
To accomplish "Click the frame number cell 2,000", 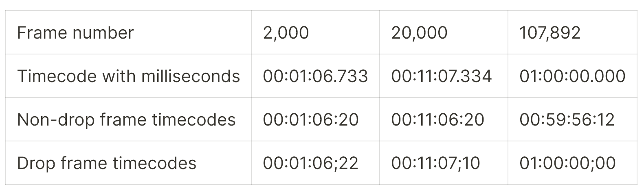I will tap(286, 33).
